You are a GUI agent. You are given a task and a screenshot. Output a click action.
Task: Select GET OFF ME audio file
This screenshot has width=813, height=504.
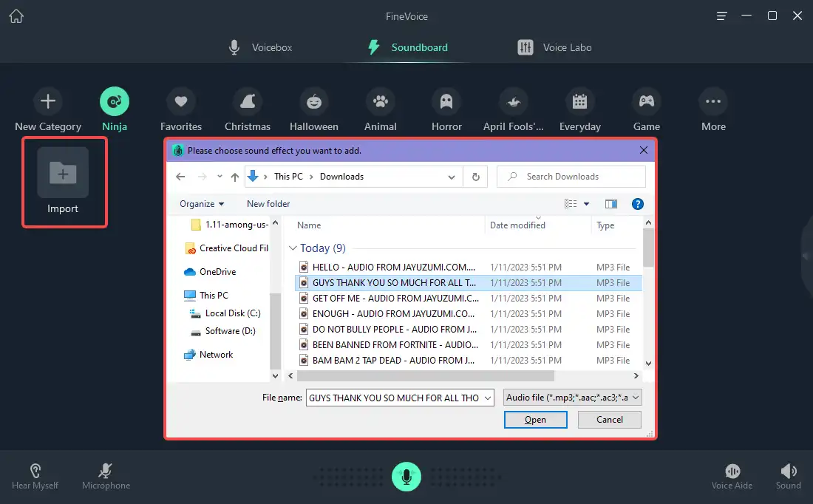click(x=468, y=298)
